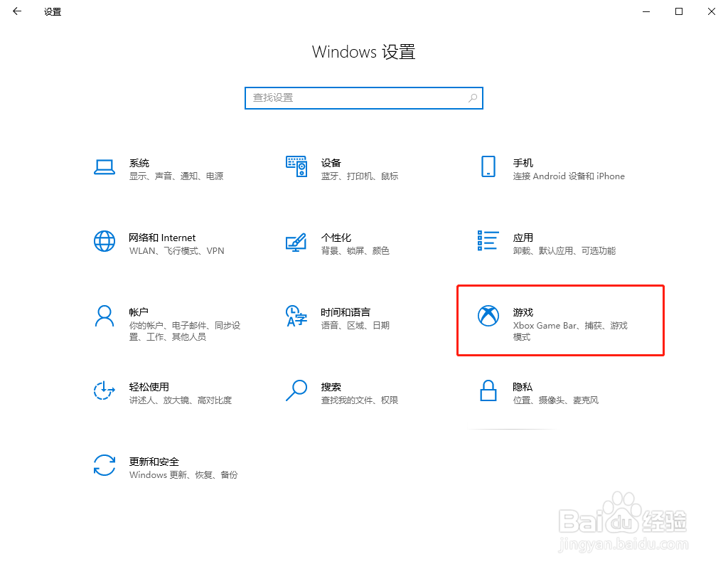Select the 隐私 category label

coord(523,386)
